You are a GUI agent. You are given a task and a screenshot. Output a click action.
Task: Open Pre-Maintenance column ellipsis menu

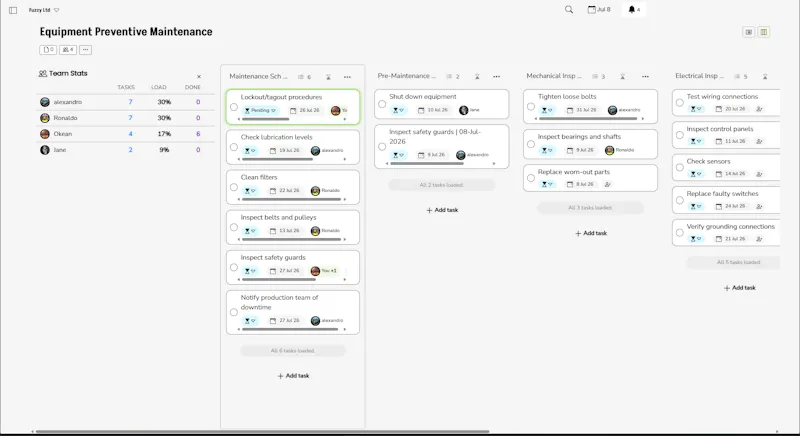[496, 76]
